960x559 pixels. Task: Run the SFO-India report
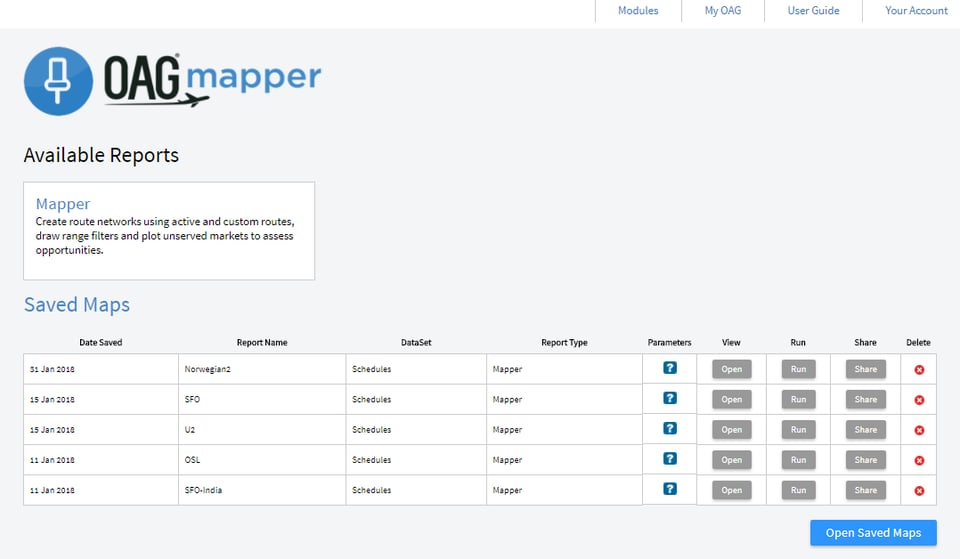pyautogui.click(x=798, y=490)
